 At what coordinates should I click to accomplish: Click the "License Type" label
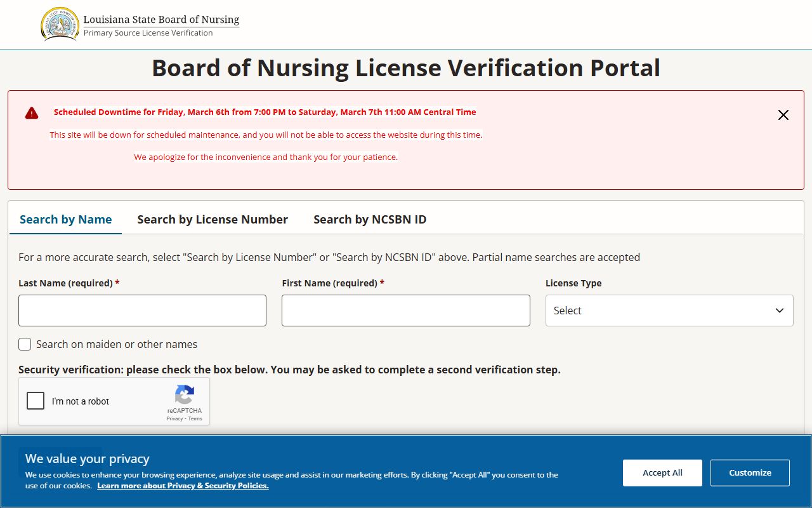pos(573,283)
